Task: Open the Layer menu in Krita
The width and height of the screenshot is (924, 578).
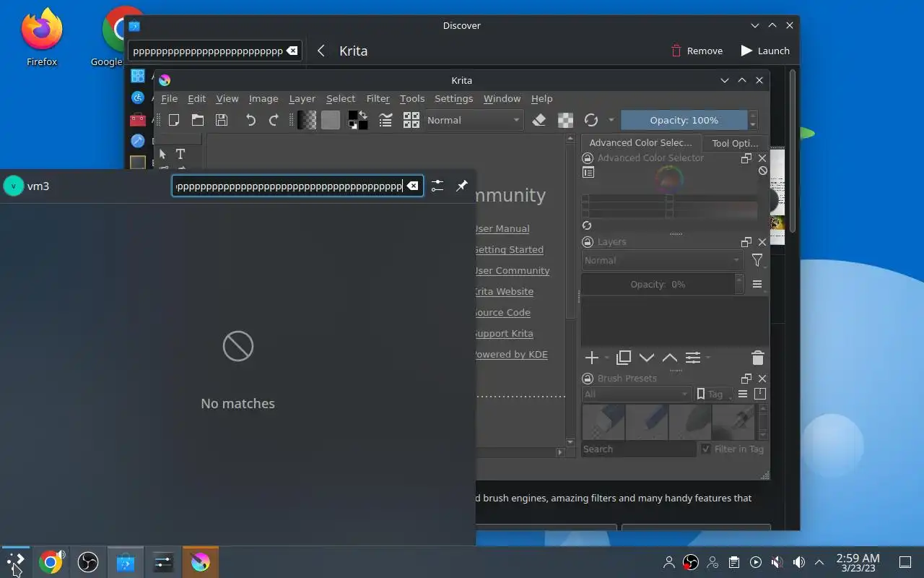Action: [302, 98]
